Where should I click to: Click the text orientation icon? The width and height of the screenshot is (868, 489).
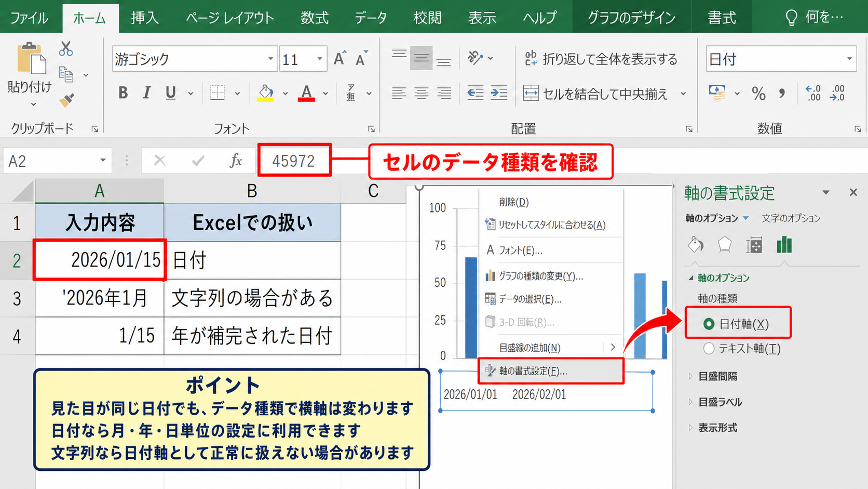tap(475, 58)
